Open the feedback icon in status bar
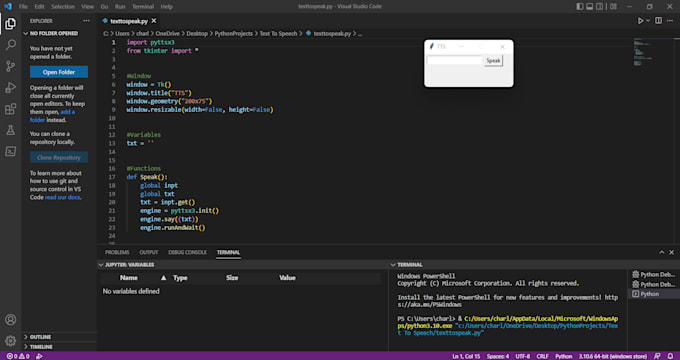Image resolution: width=680 pixels, height=360 pixels. [657, 356]
